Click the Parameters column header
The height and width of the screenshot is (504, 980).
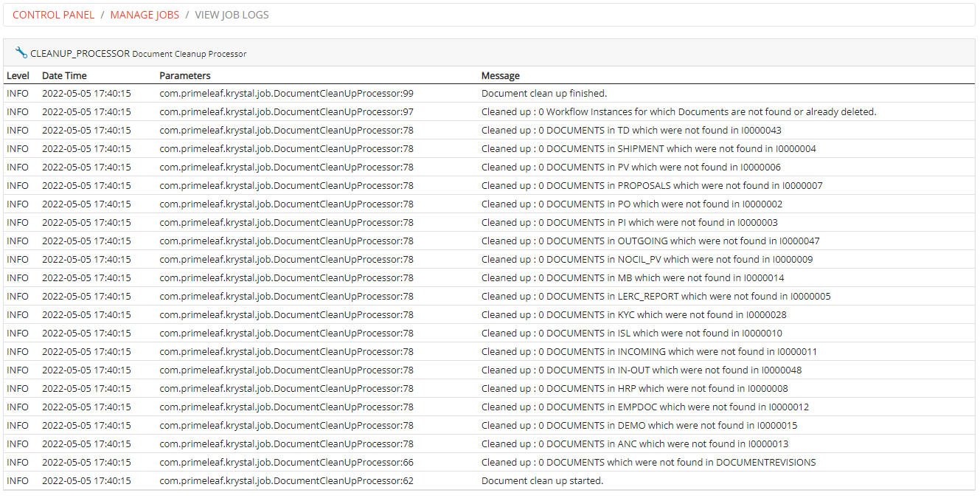184,75
